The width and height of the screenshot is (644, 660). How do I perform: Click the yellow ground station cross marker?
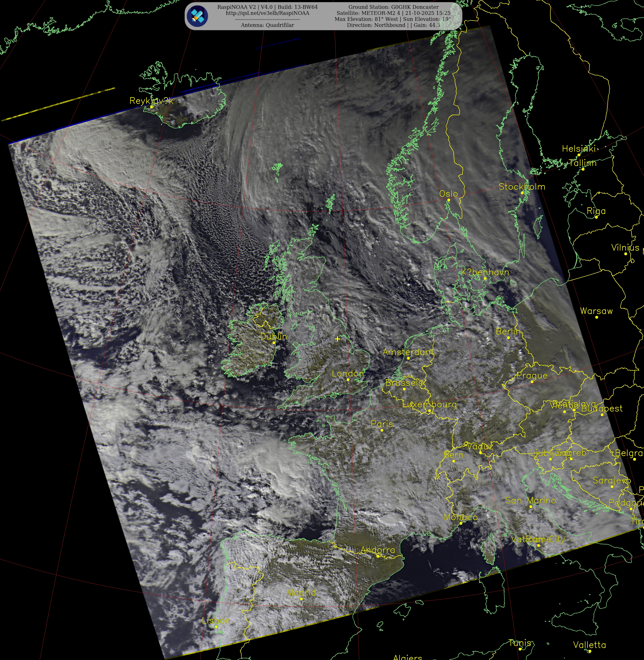[x=337, y=339]
